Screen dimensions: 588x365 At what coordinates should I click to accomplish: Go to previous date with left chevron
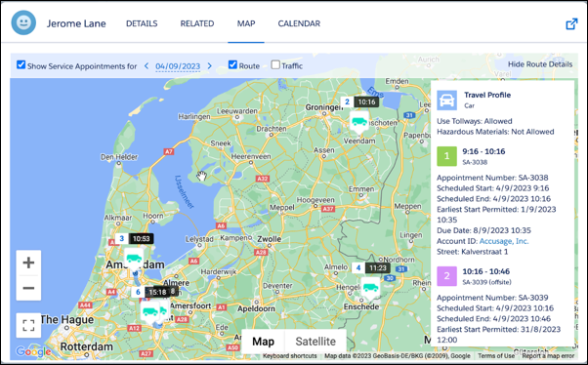[x=147, y=66]
